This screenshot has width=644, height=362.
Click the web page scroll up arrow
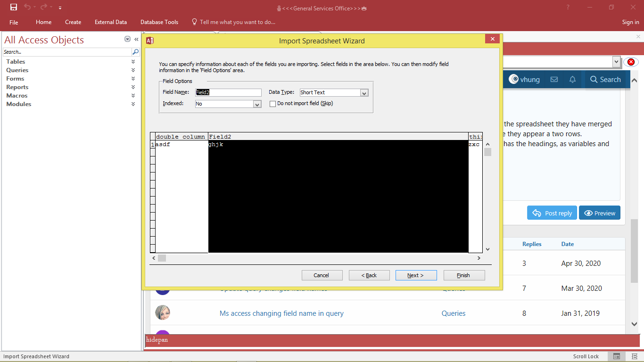(635, 80)
